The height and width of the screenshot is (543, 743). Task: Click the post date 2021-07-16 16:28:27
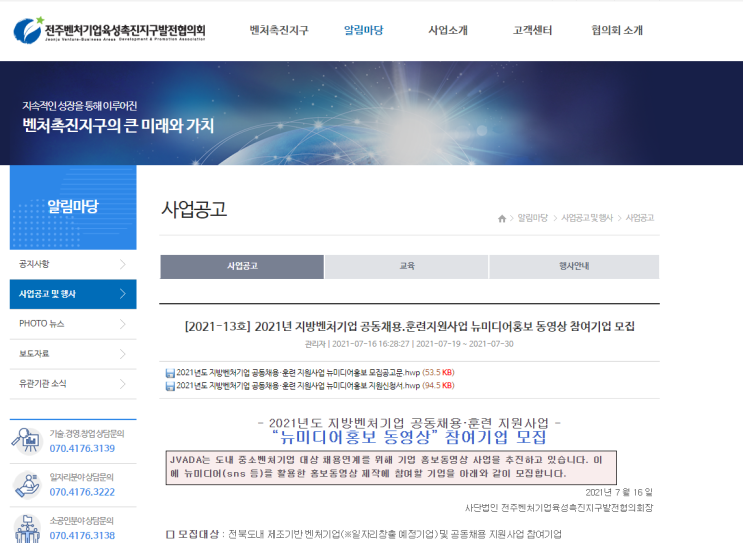tap(371, 344)
